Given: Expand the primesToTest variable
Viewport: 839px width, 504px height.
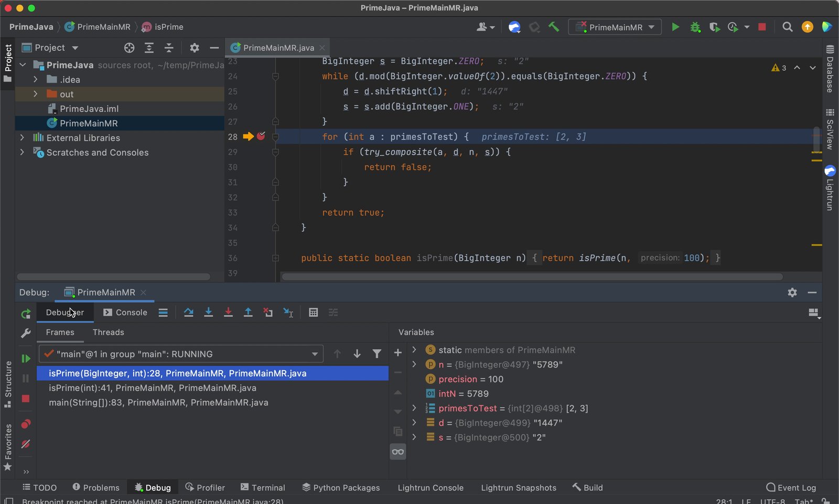Looking at the screenshot, I should (x=414, y=408).
